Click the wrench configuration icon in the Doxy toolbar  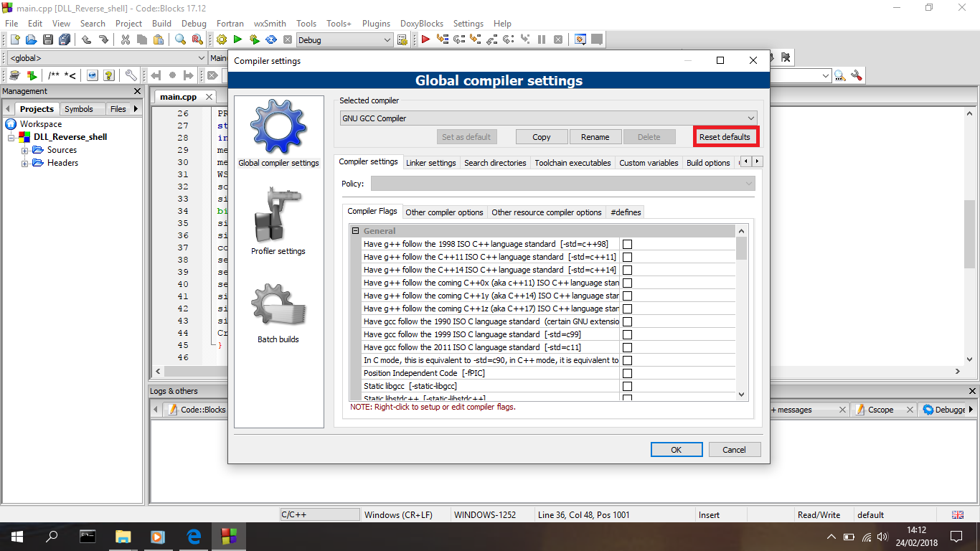click(131, 75)
